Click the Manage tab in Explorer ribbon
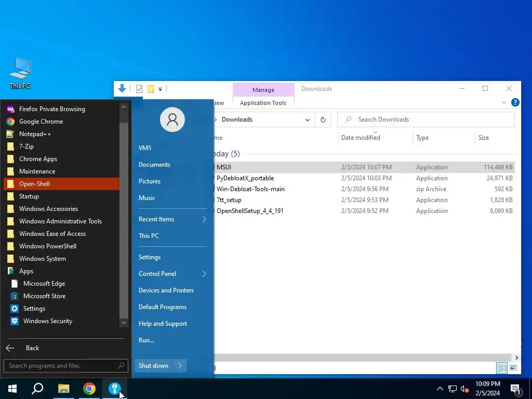This screenshot has width=532, height=399. pos(263,89)
